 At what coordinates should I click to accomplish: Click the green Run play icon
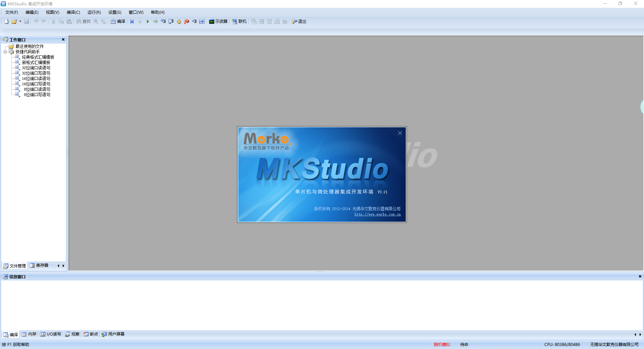148,21
